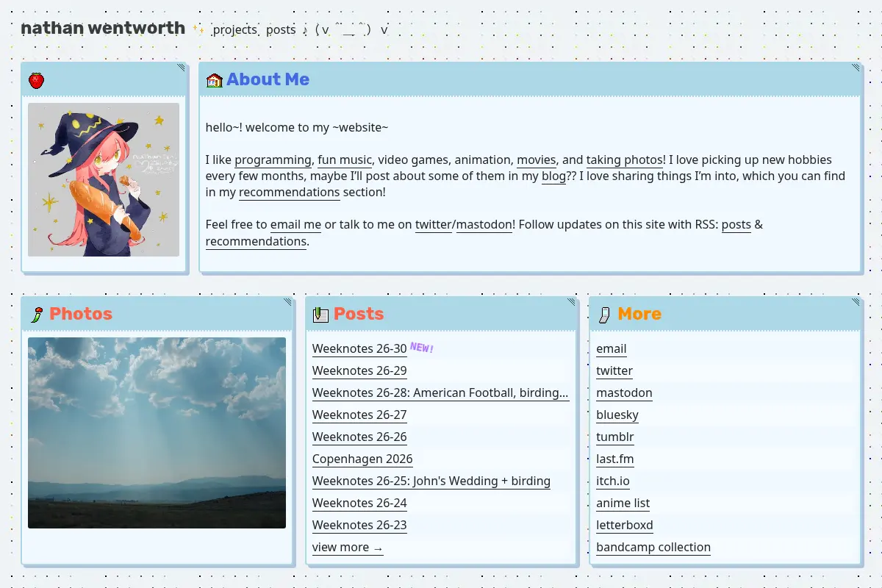The height and width of the screenshot is (588, 882).
Task: Click the sock icon beside More heading
Action: click(604, 315)
